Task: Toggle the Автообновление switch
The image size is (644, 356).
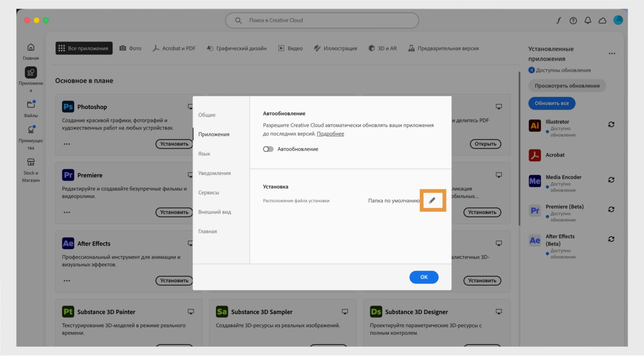Action: (268, 149)
